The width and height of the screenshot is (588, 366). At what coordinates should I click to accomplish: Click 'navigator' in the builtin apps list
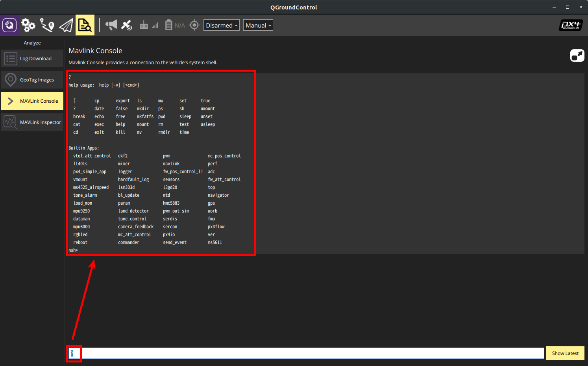[x=218, y=195]
